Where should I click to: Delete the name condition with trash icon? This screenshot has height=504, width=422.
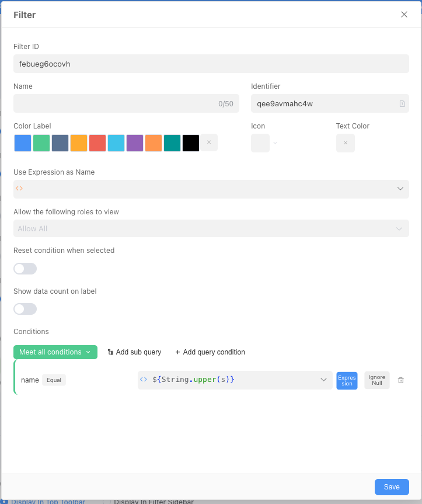[400, 380]
